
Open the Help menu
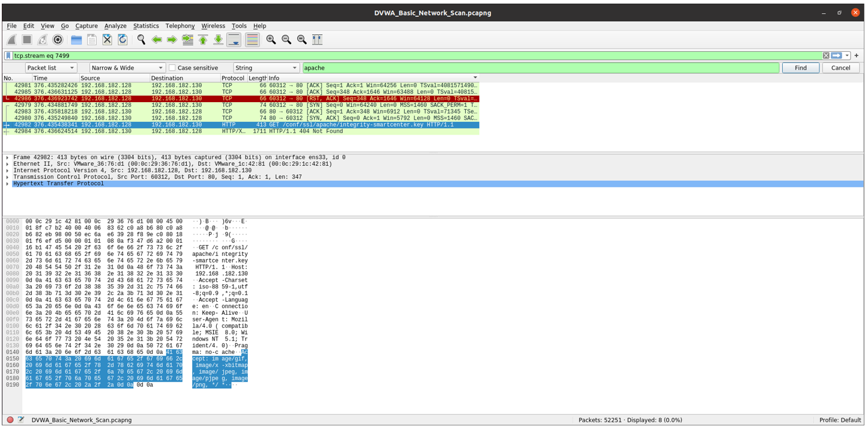(259, 26)
